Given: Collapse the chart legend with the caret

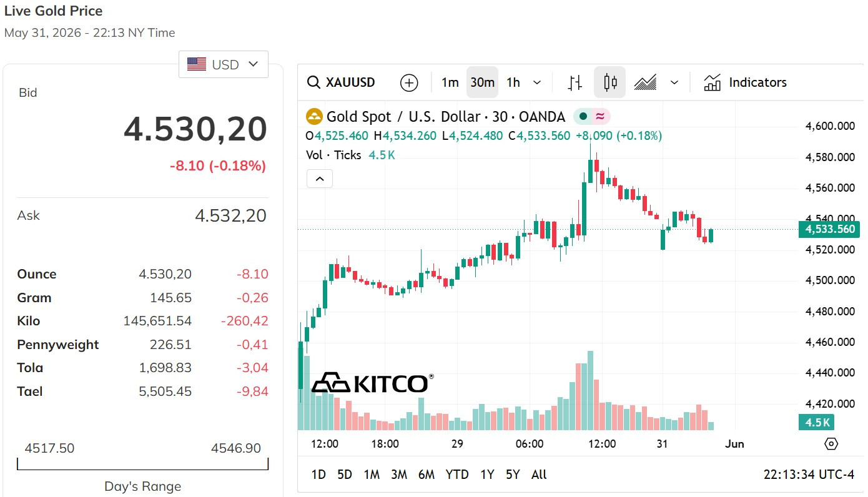Looking at the screenshot, I should (320, 179).
